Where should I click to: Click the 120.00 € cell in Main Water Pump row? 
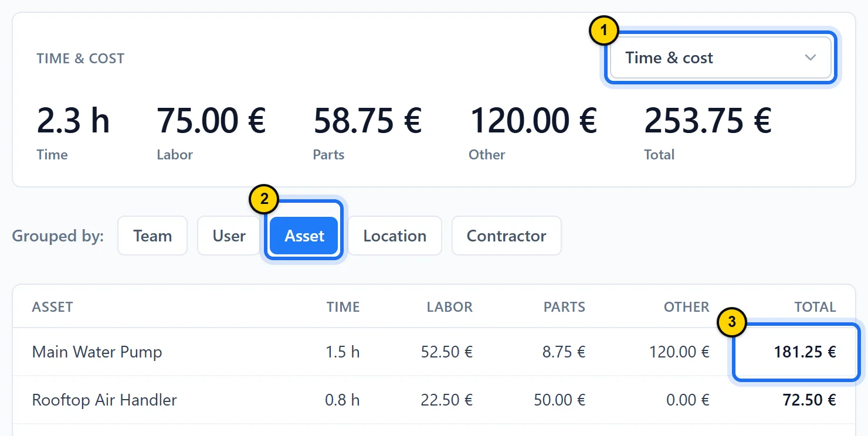pyautogui.click(x=679, y=352)
